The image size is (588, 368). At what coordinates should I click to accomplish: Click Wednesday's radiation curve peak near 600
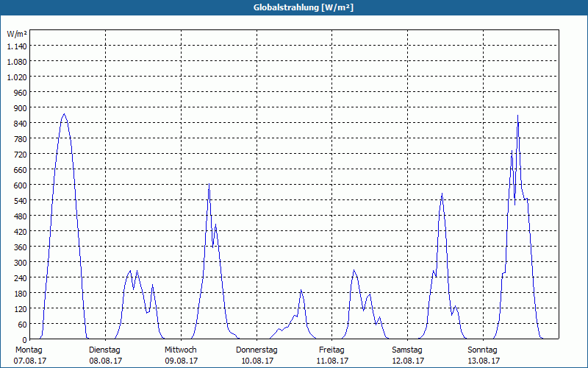pyautogui.click(x=209, y=184)
